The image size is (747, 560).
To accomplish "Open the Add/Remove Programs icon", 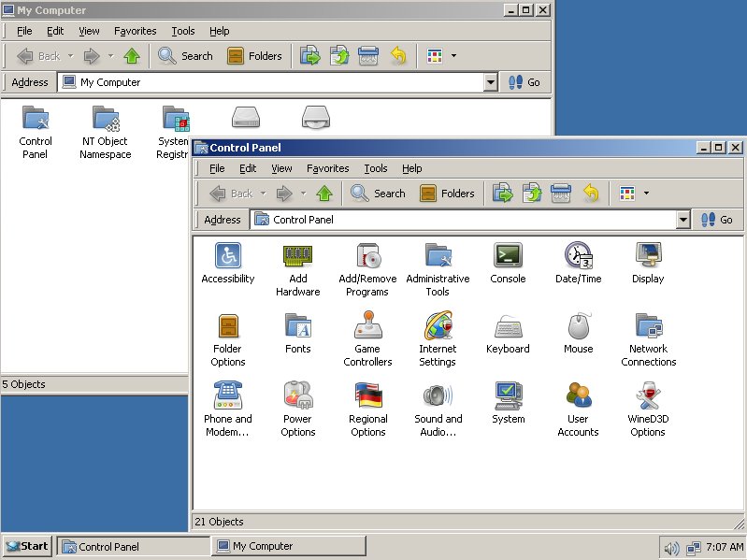I will click(367, 255).
